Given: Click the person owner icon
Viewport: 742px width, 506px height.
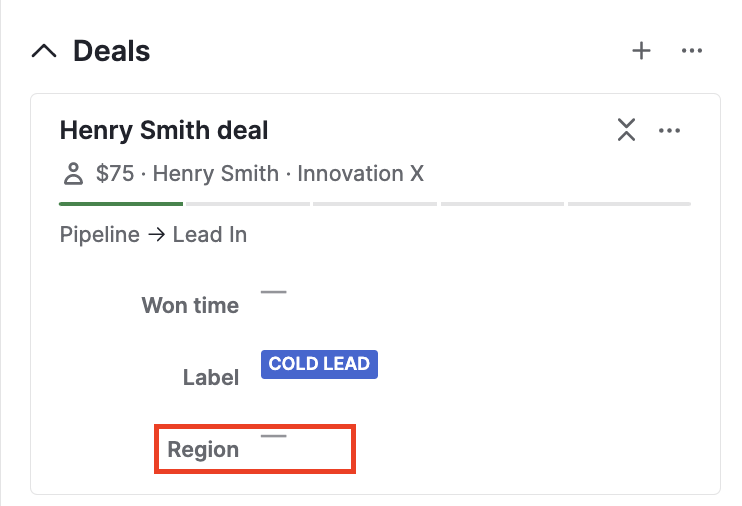Looking at the screenshot, I should click(x=73, y=173).
